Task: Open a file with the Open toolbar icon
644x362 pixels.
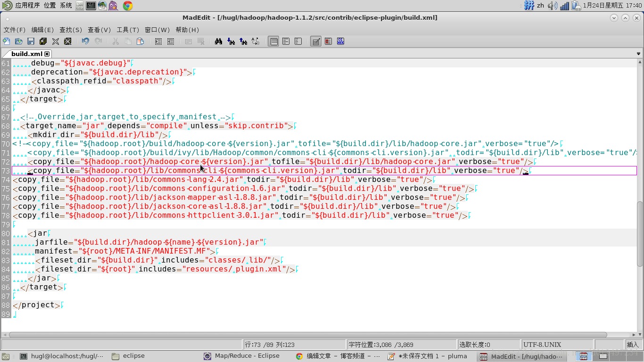Action: (19, 41)
